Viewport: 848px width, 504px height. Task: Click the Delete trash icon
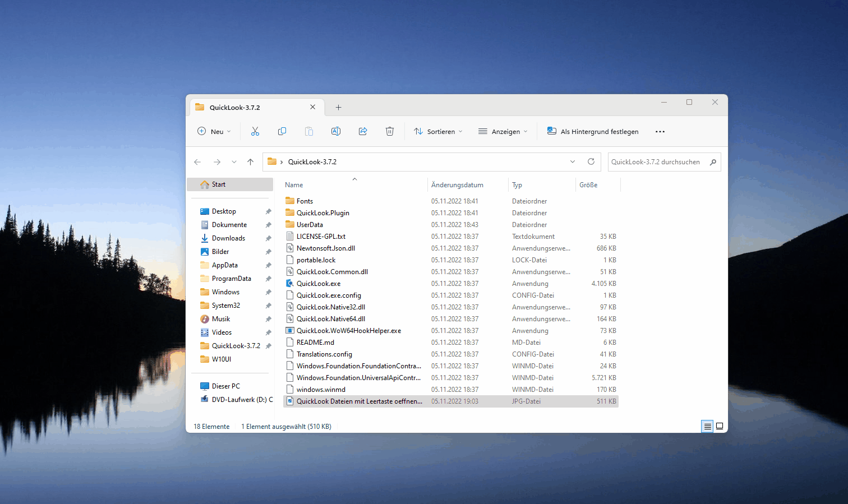click(x=390, y=131)
